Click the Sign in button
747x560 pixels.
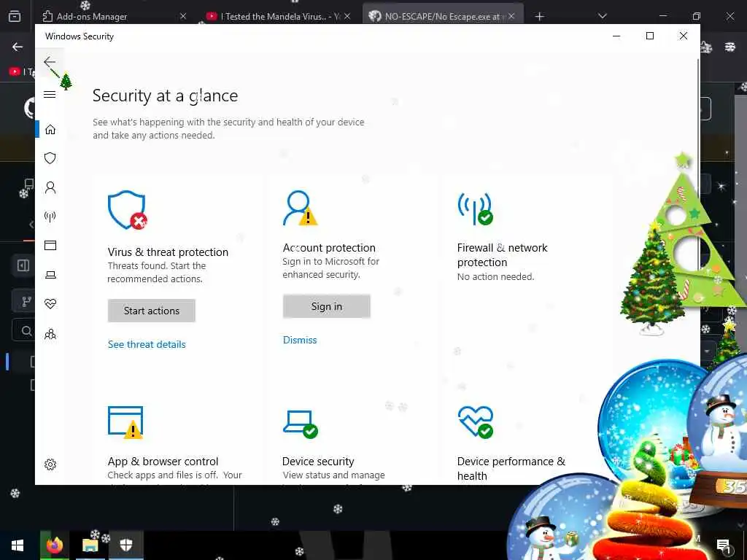[x=327, y=306]
